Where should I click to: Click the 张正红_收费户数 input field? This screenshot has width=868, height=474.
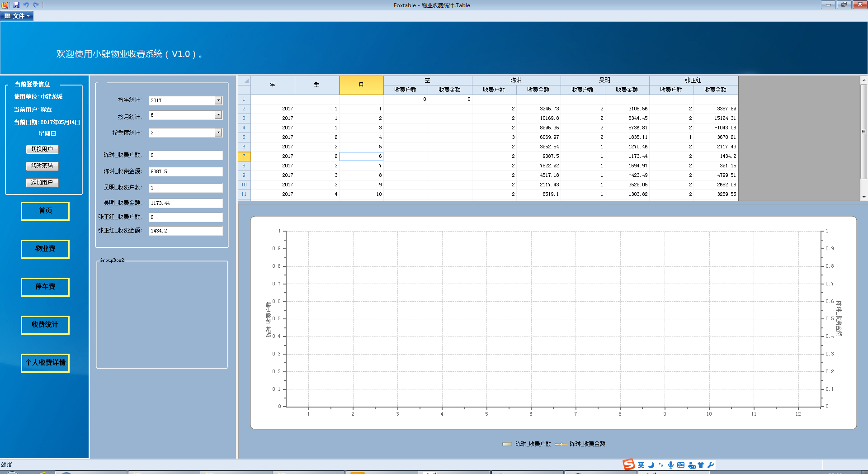click(186, 217)
